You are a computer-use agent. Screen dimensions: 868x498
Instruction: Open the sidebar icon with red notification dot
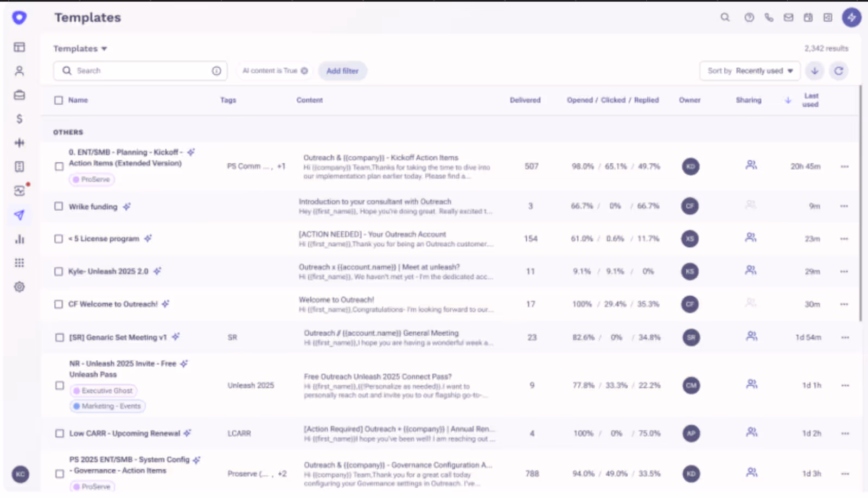click(x=20, y=190)
